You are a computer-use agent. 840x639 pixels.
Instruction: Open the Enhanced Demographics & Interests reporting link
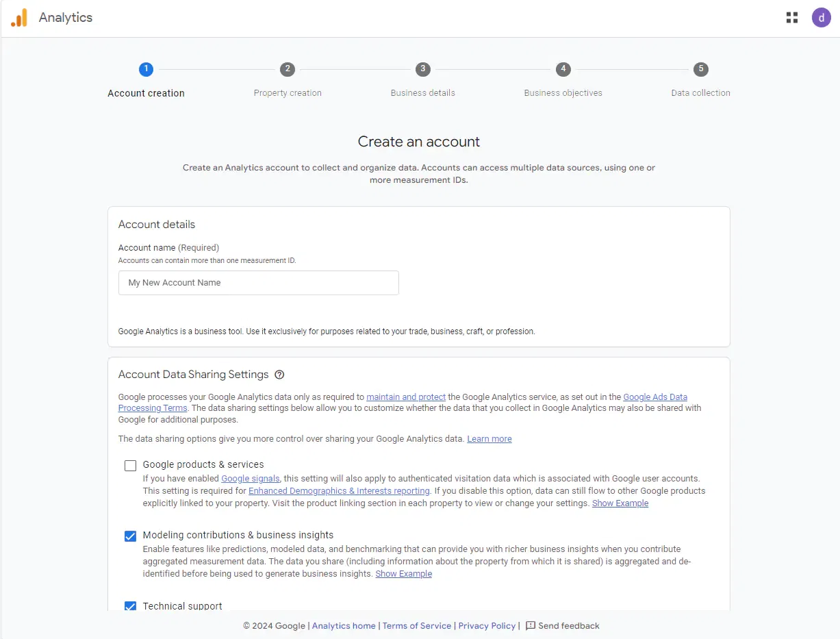click(339, 491)
